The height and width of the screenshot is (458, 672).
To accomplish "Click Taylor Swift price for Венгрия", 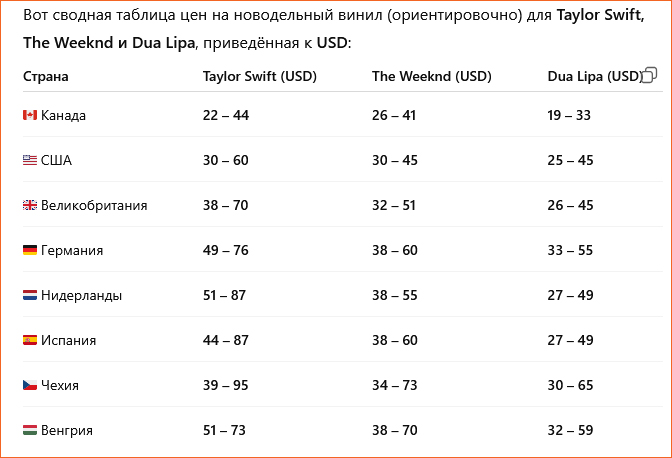I will (x=226, y=430).
